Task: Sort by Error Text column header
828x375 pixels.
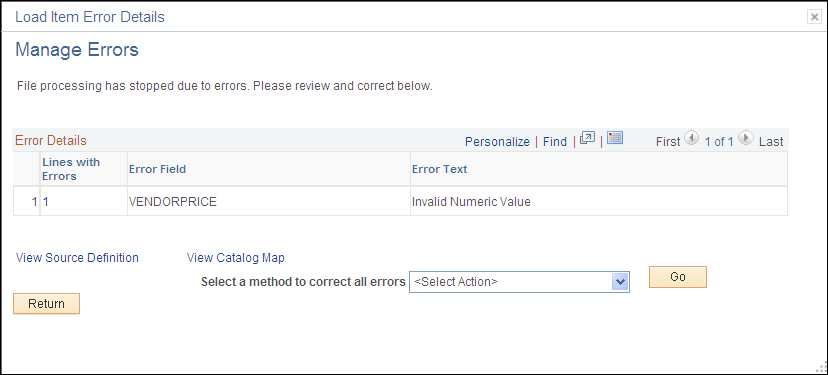Action: [x=439, y=169]
